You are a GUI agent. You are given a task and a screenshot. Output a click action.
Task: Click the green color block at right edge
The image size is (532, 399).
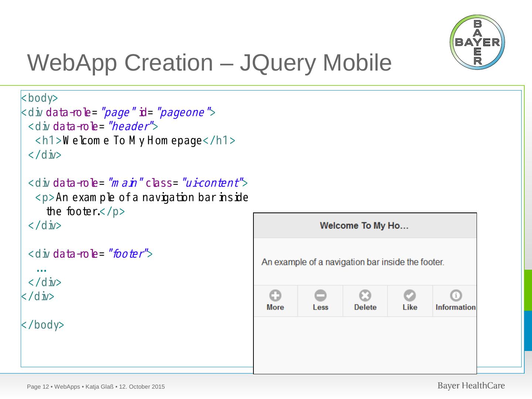click(528, 290)
